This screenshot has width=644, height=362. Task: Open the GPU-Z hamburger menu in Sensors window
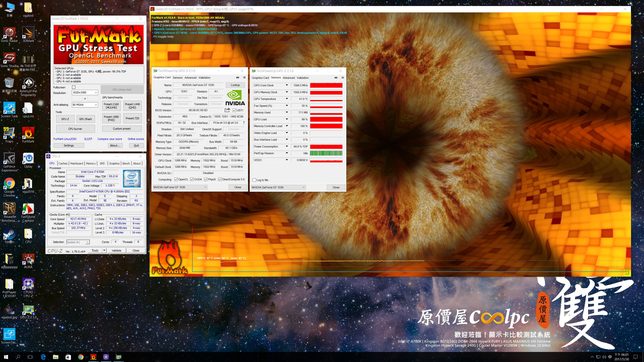click(x=342, y=78)
